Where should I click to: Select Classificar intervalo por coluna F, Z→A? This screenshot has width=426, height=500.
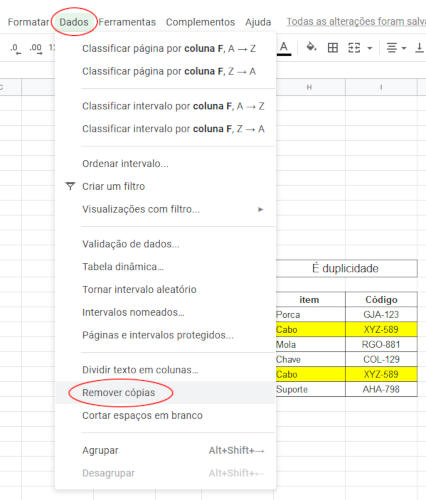point(166,129)
